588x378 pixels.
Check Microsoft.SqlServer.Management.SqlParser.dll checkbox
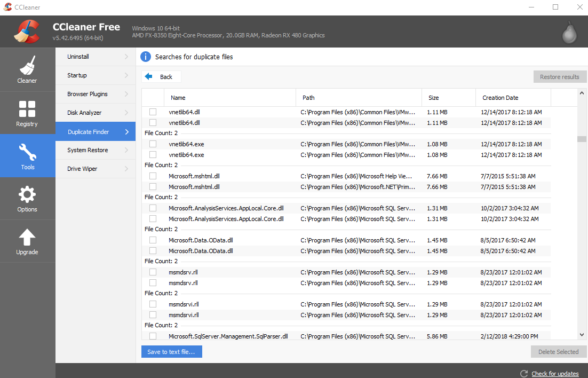pos(153,336)
